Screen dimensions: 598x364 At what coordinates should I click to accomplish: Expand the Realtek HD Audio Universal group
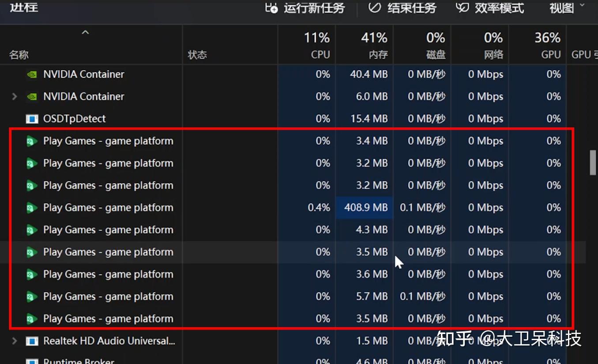(15, 341)
